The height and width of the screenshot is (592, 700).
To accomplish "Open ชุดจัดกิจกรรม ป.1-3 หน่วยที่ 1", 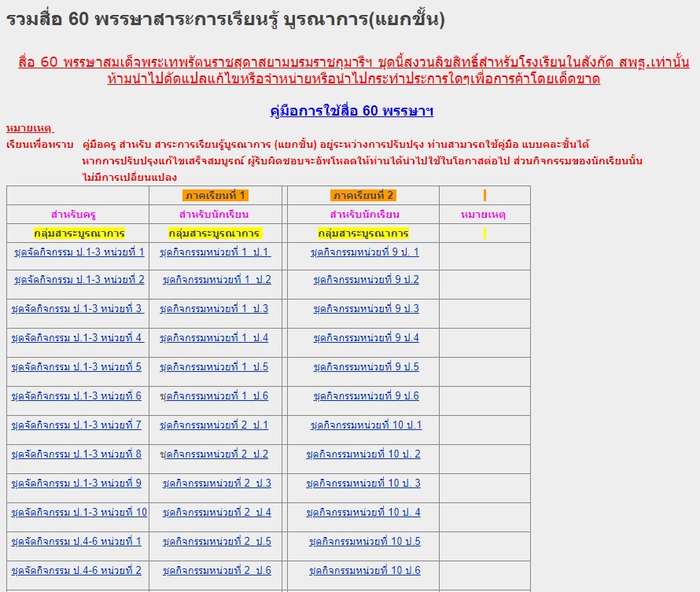I will coord(79,252).
